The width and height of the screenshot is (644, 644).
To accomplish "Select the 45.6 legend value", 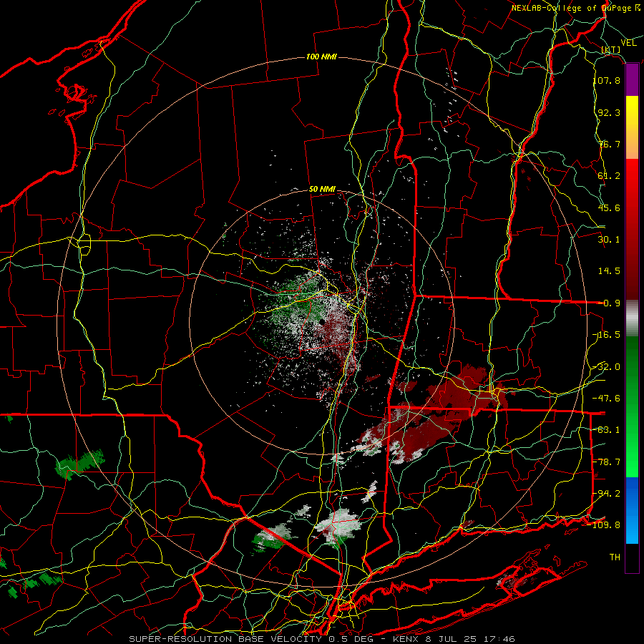I will tap(609, 208).
